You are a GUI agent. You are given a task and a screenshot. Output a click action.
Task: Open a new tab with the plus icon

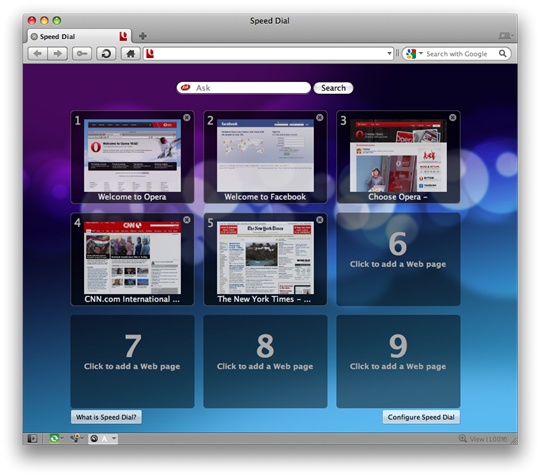[143, 35]
